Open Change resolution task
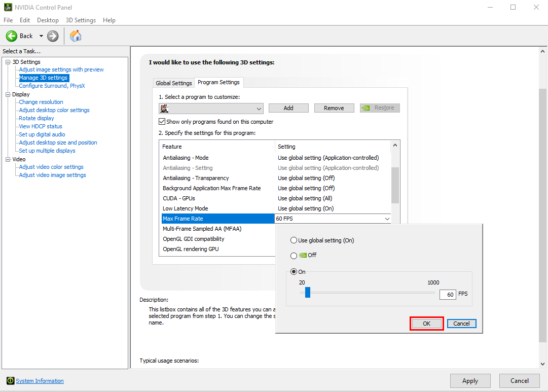This screenshot has width=548, height=392. [x=41, y=102]
